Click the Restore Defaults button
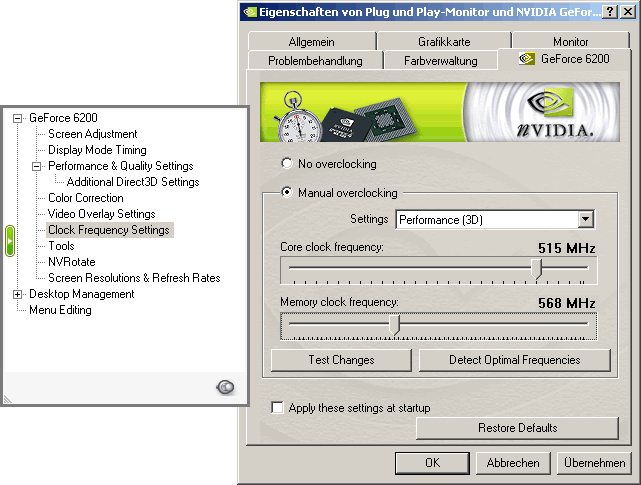641x485 pixels. click(518, 428)
